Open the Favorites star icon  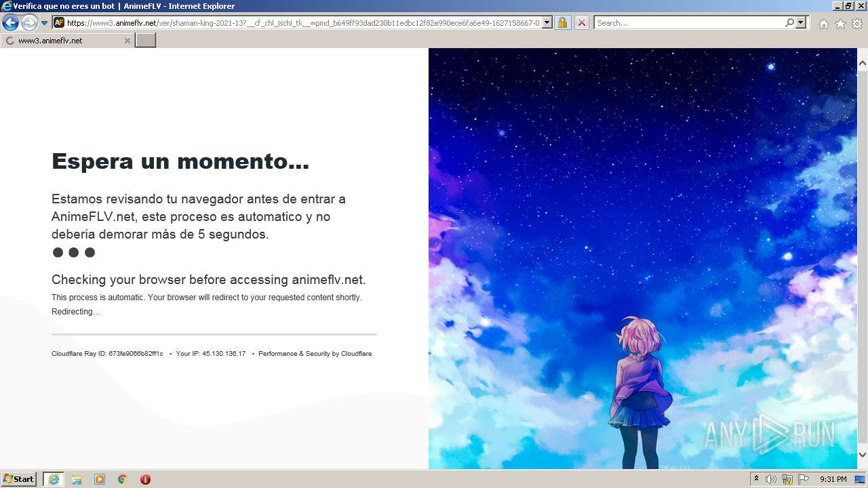840,24
